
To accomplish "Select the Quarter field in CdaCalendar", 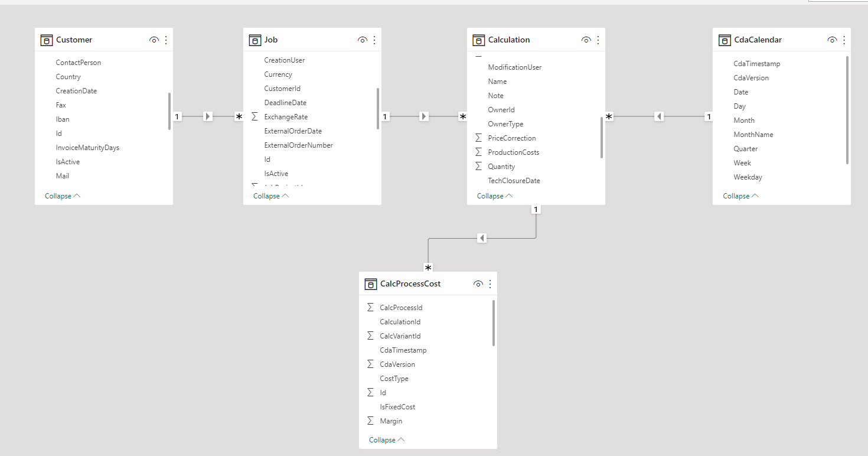I will click(745, 149).
